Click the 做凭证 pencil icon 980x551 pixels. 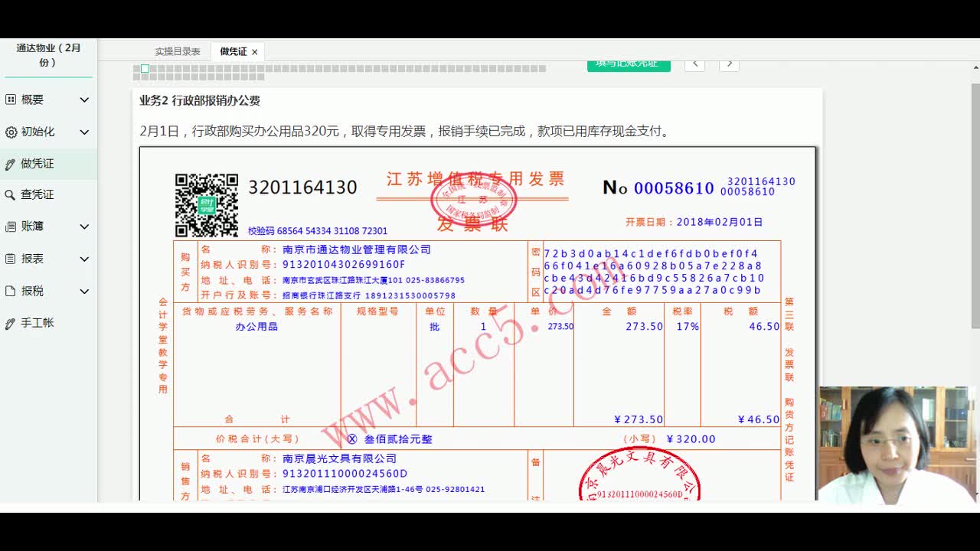click(11, 164)
